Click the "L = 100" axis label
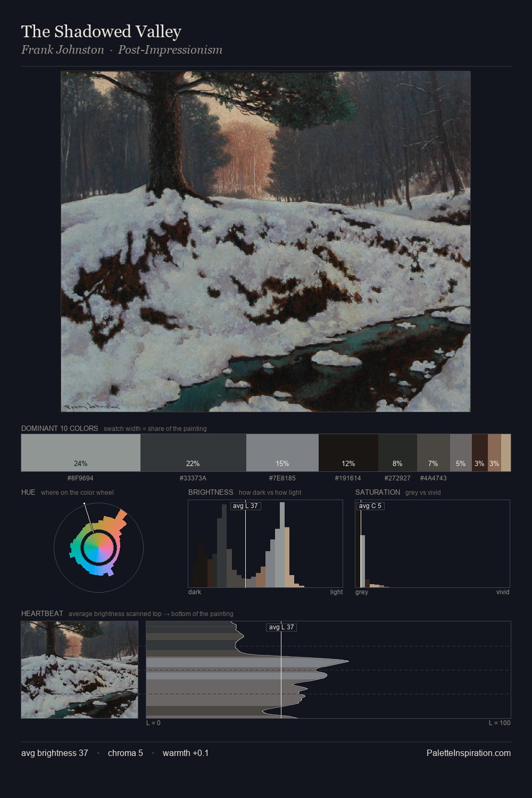 (500, 723)
